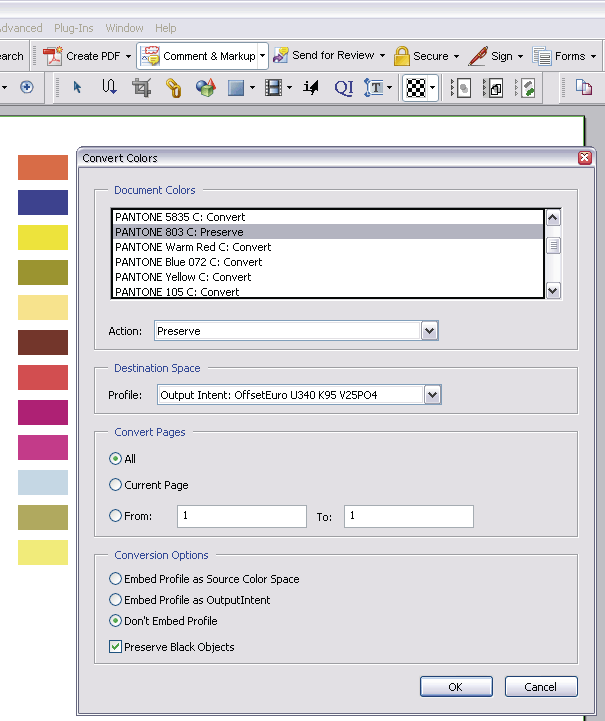The width and height of the screenshot is (605, 721).
Task: Choose Embed Profile as OutputIntent
Action: (x=115, y=600)
